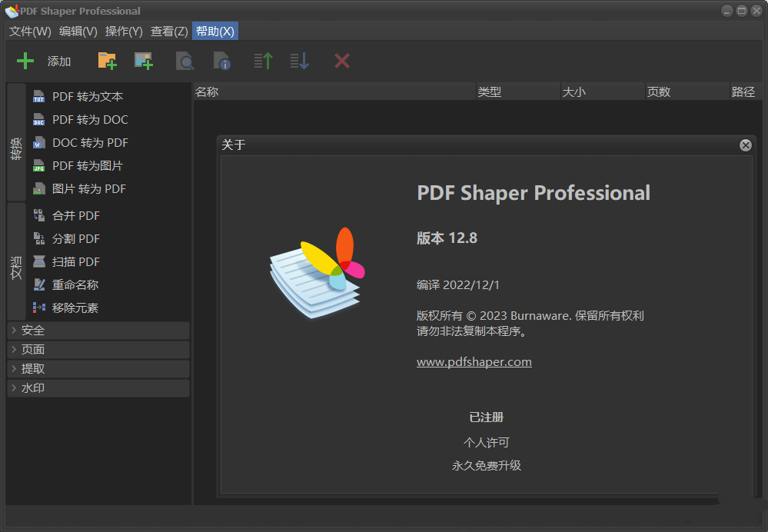Screen dimensions: 768x532
Task: Move item up with green arrow icon
Action: [263, 61]
